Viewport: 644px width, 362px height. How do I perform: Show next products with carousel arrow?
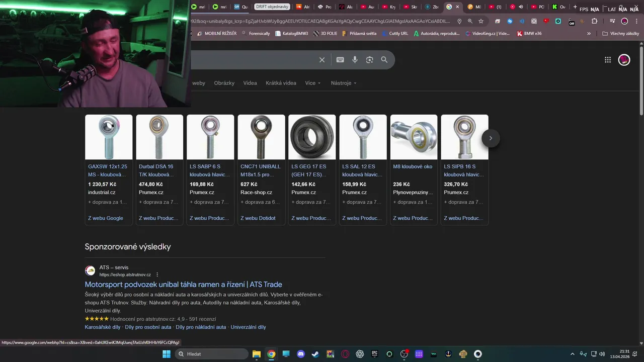point(491,138)
